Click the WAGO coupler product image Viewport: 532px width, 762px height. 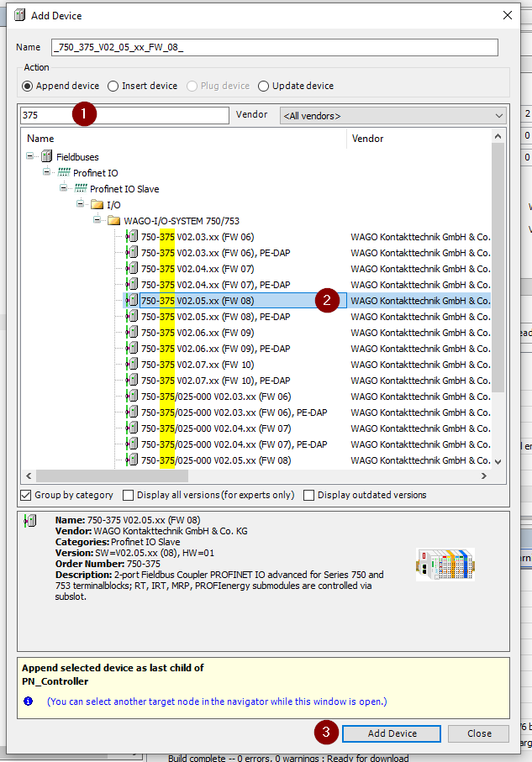[x=445, y=565]
